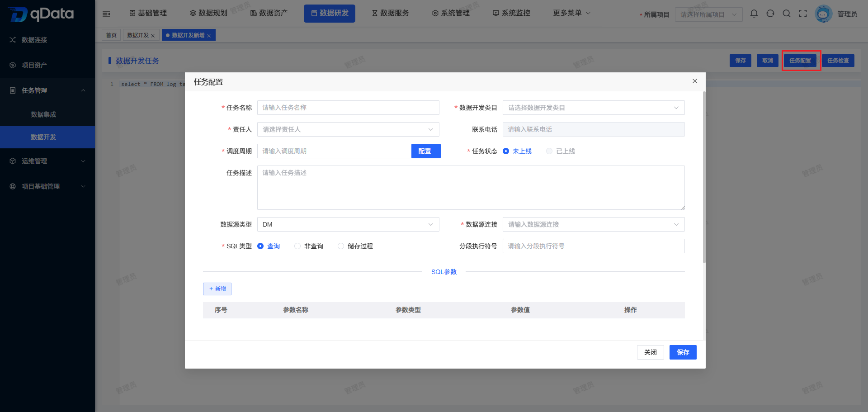Open the 数据规划 top menu

[x=208, y=13]
